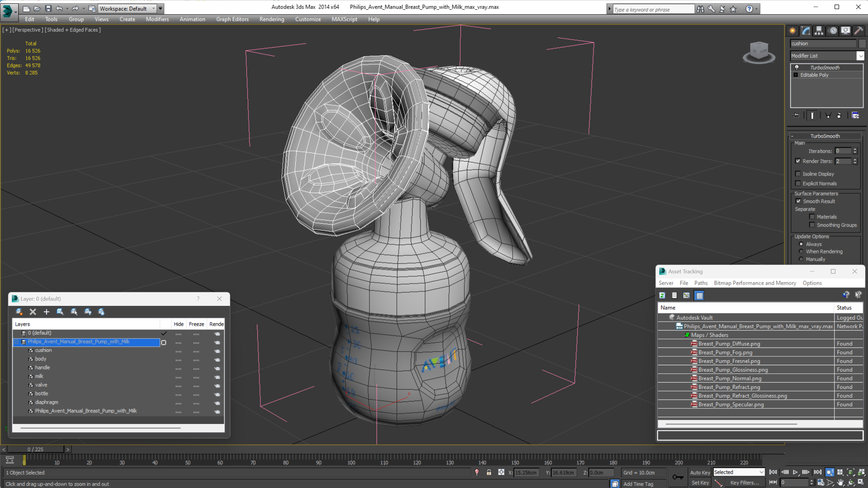Open the Paths menu in Asset Tracking

[701, 283]
